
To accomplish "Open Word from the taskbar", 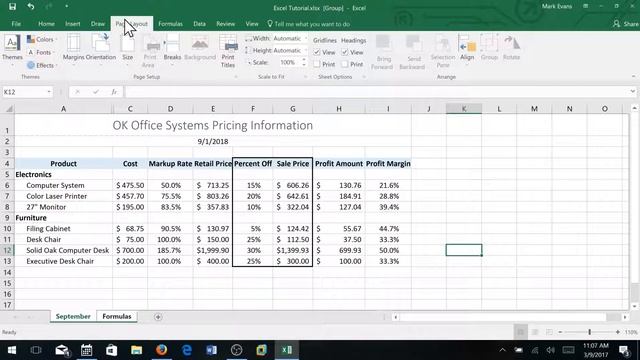I will pos(211,350).
